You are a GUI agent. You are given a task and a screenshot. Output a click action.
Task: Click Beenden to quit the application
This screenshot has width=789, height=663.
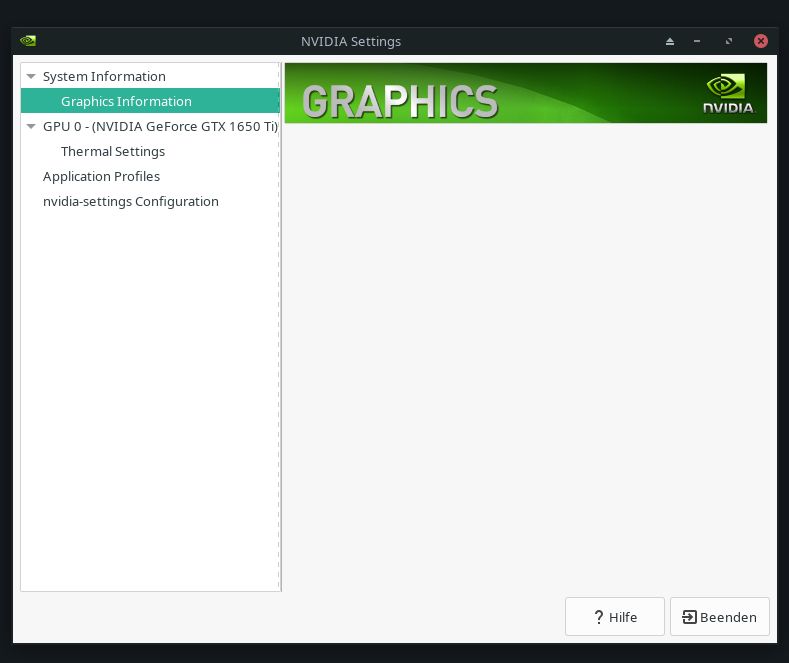[719, 617]
